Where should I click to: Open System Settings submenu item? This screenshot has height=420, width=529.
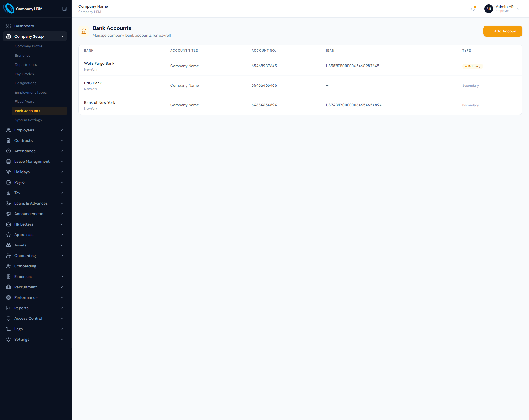[x=39, y=120]
